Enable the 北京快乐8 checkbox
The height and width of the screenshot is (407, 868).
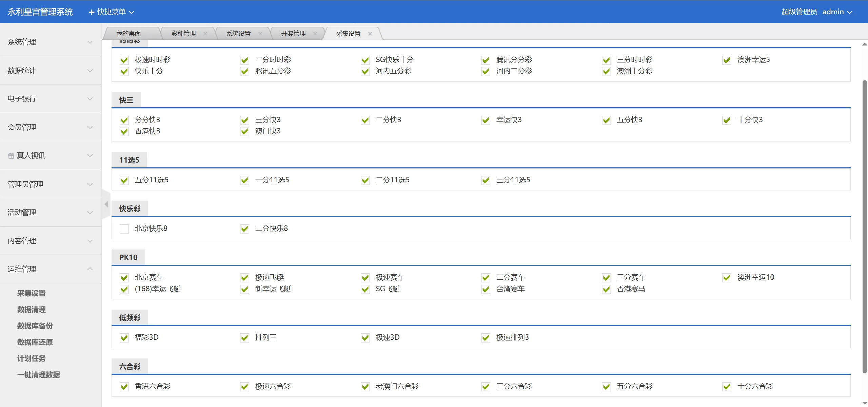click(x=124, y=229)
